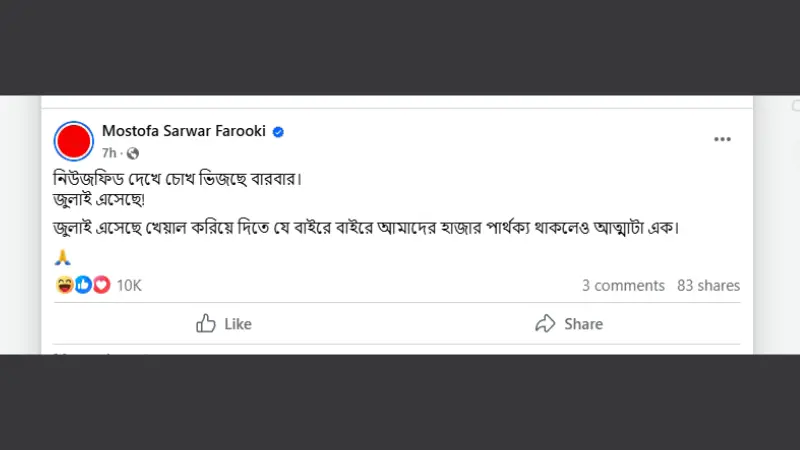
Task: Open the 7h post timestamp
Action: coord(109,153)
